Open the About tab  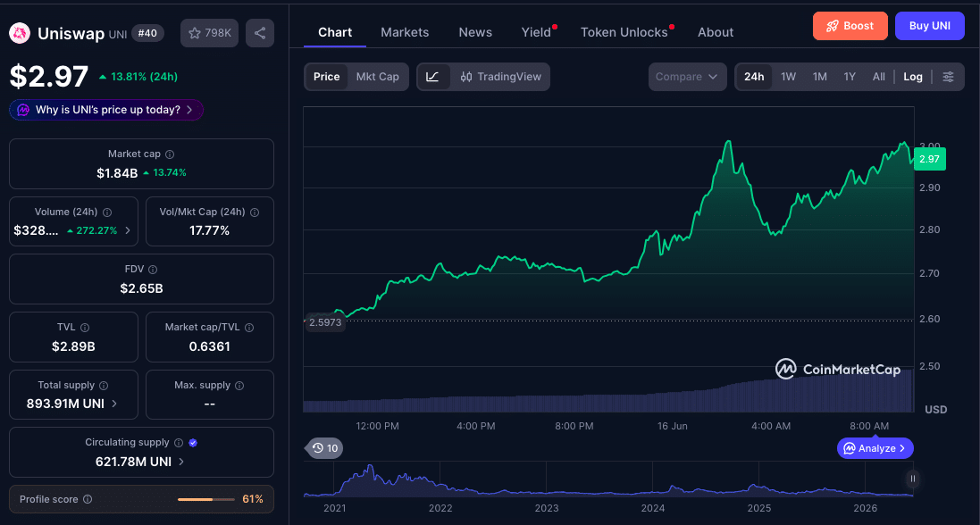[716, 32]
